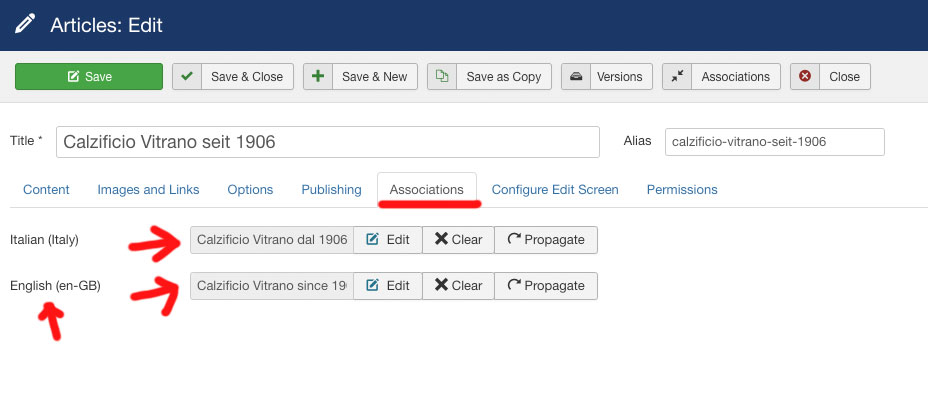Focus the article Title input field
Screen dimensions: 928x401
(x=328, y=142)
